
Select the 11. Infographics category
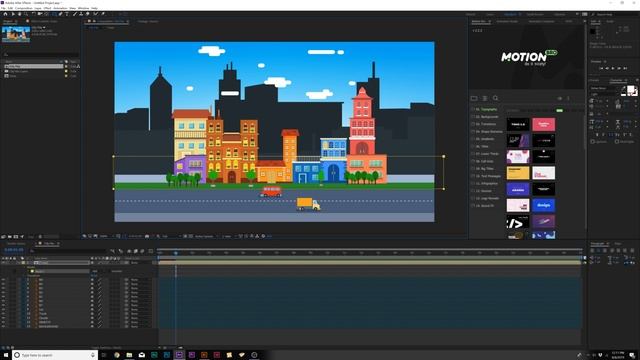tap(487, 183)
